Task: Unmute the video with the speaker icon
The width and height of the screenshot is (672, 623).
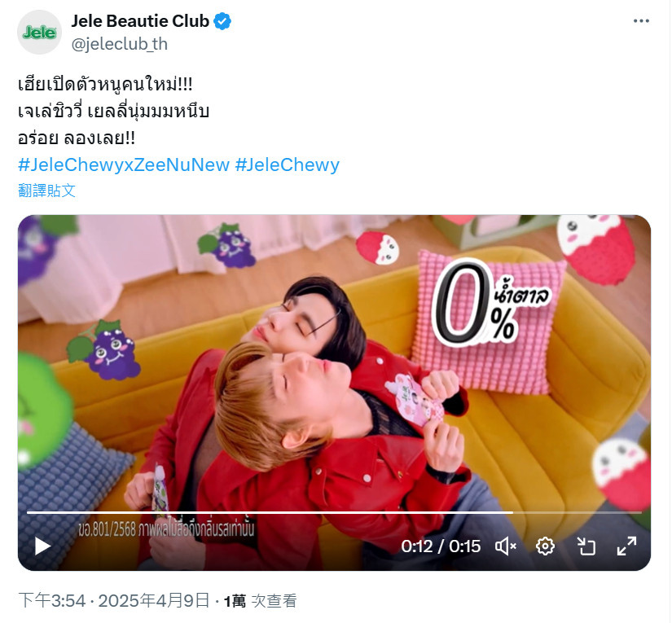Action: pyautogui.click(x=506, y=546)
